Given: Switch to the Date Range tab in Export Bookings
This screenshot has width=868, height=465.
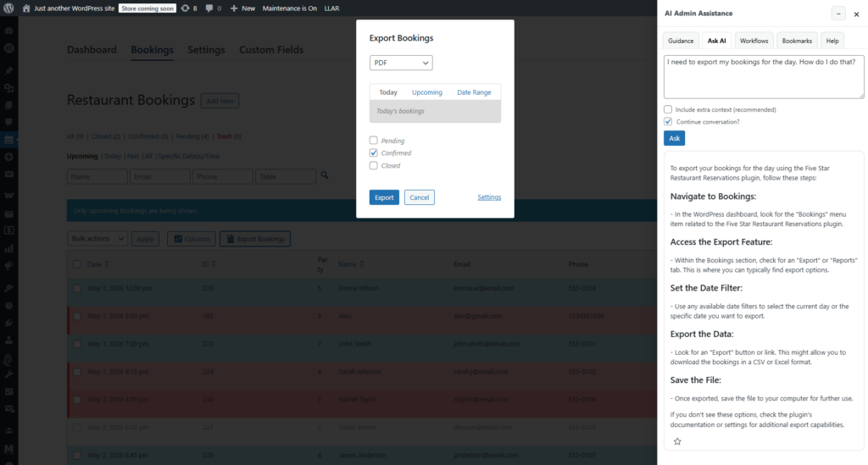Looking at the screenshot, I should (474, 92).
